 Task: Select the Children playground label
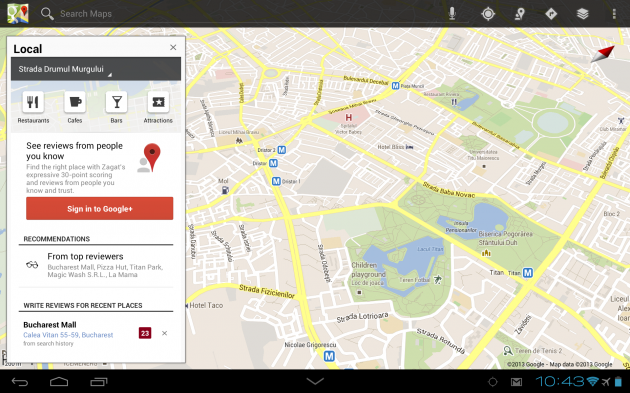pyautogui.click(x=368, y=270)
